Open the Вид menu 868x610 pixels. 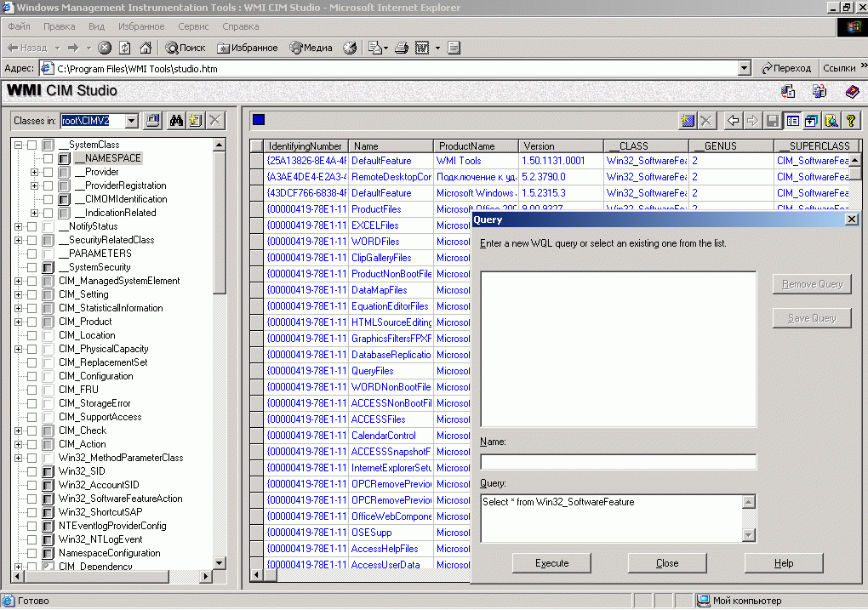(96, 26)
